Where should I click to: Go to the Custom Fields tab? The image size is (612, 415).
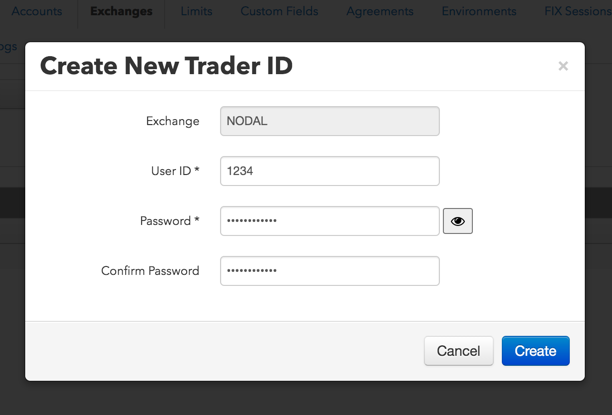point(279,11)
